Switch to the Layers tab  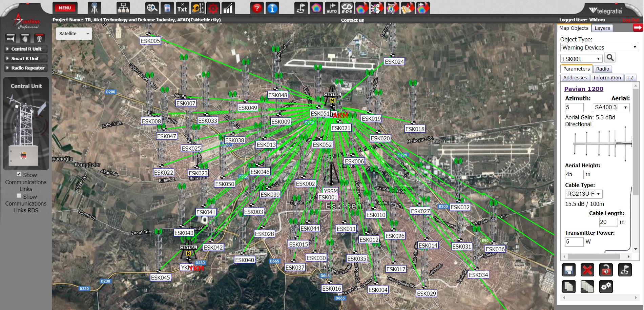602,28
